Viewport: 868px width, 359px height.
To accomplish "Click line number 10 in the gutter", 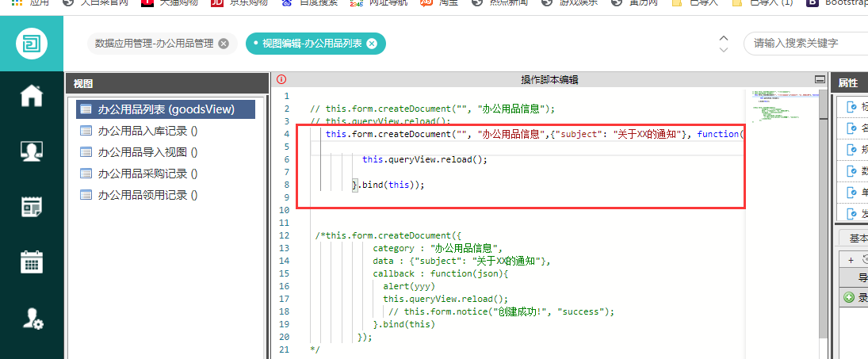I will click(x=285, y=210).
